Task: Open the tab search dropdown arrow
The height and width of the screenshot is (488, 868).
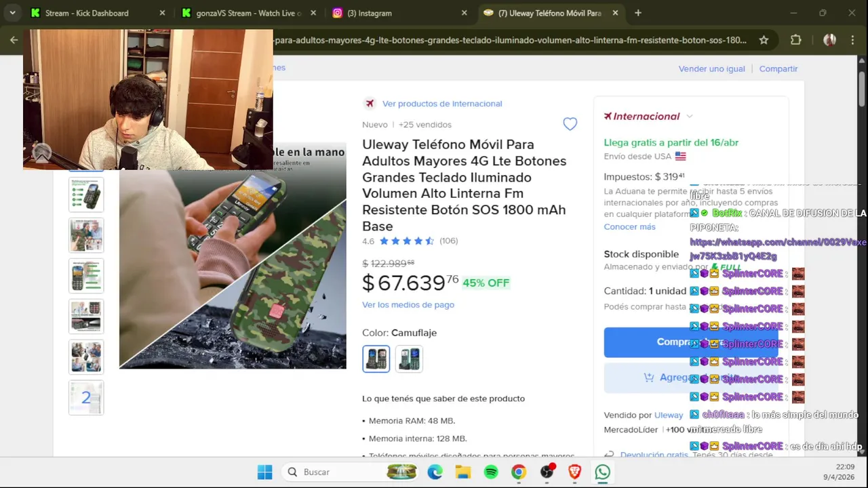Action: coord(12,13)
